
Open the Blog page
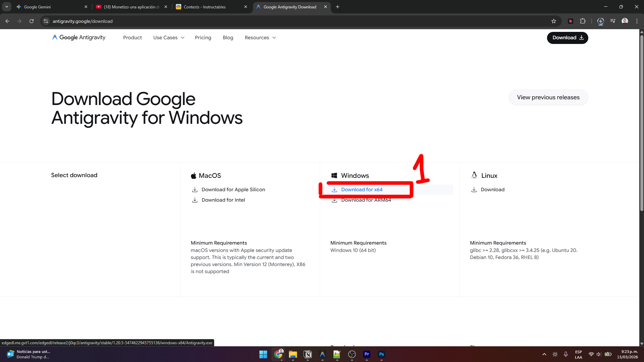pyautogui.click(x=228, y=38)
